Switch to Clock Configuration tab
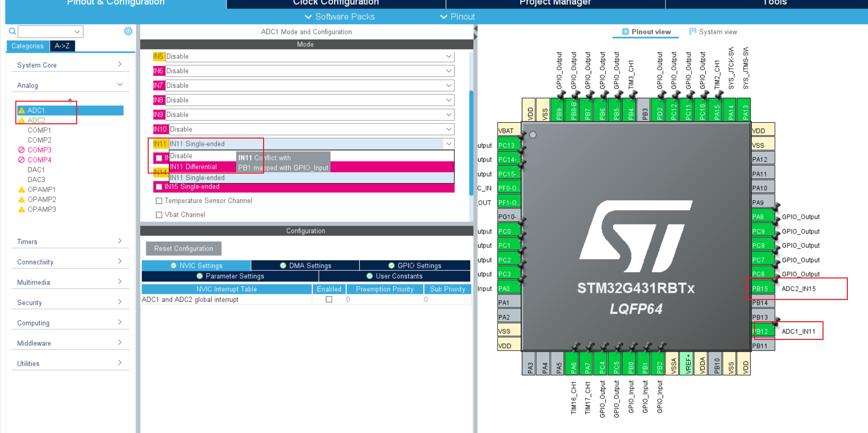The height and width of the screenshot is (433, 868). click(x=336, y=3)
